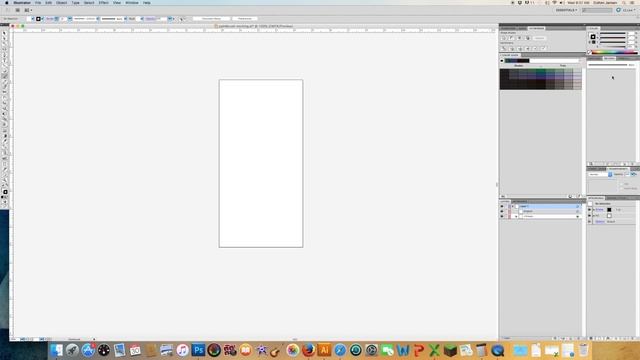640x360 pixels.
Task: Click the Stroke link in Control bar
Action: [x=50, y=19]
